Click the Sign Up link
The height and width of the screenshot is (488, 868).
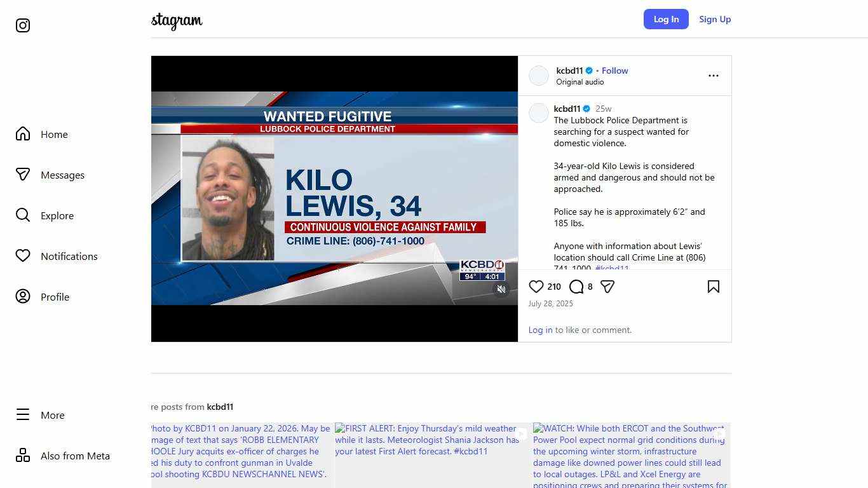click(x=715, y=19)
